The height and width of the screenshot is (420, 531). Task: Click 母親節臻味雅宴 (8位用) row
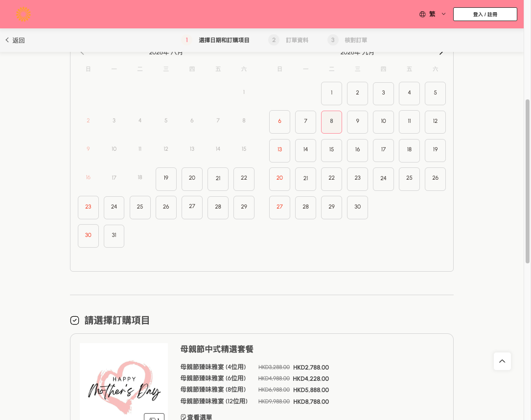(254, 390)
